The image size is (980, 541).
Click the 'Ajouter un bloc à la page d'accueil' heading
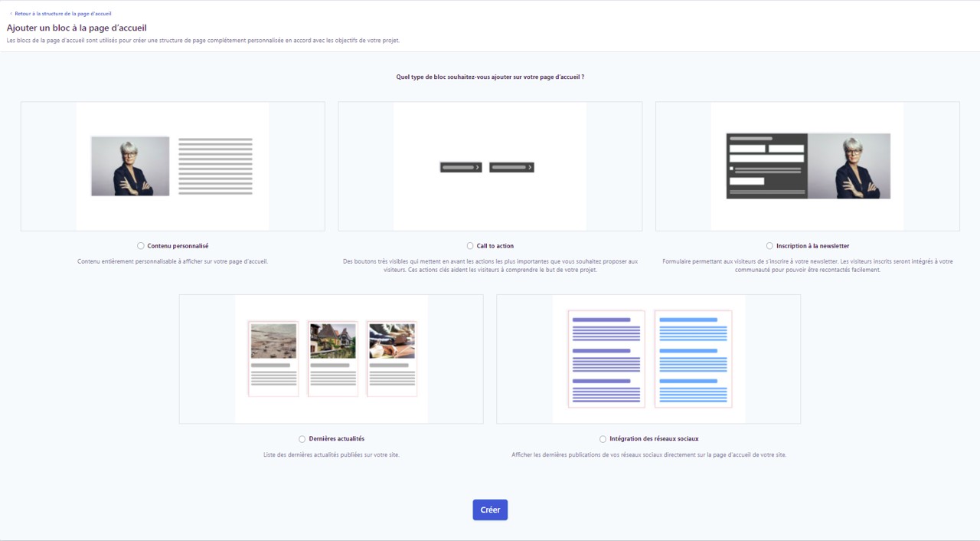tap(77, 28)
